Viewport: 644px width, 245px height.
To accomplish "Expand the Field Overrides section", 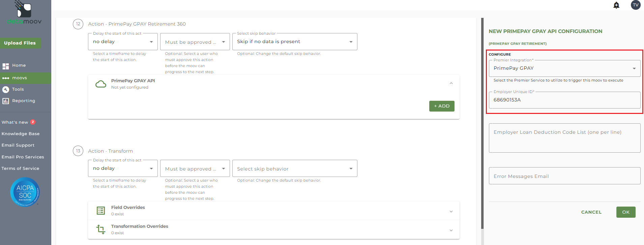I will [x=451, y=211].
